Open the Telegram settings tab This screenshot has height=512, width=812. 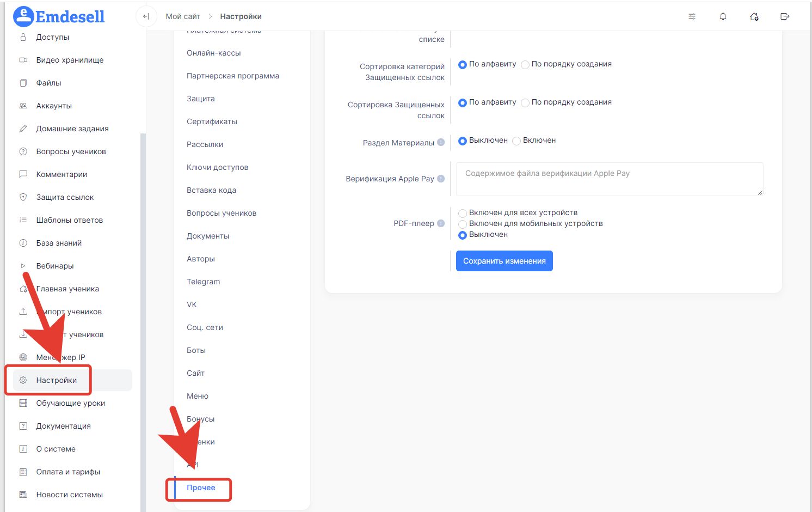[x=204, y=282]
